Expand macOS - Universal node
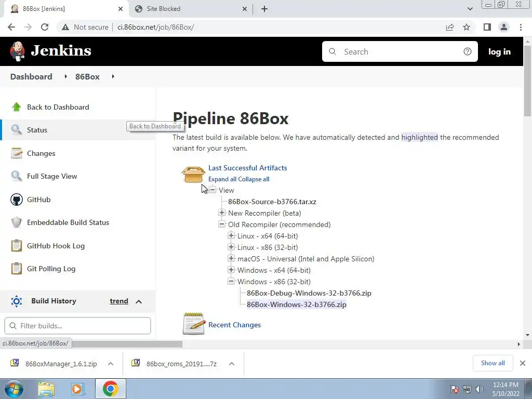532x399 pixels. point(231,258)
